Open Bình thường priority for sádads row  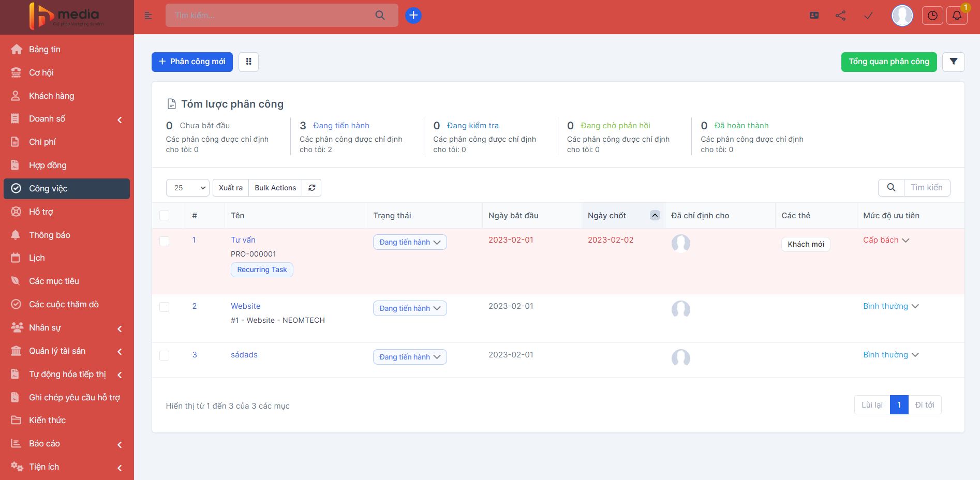(x=890, y=355)
